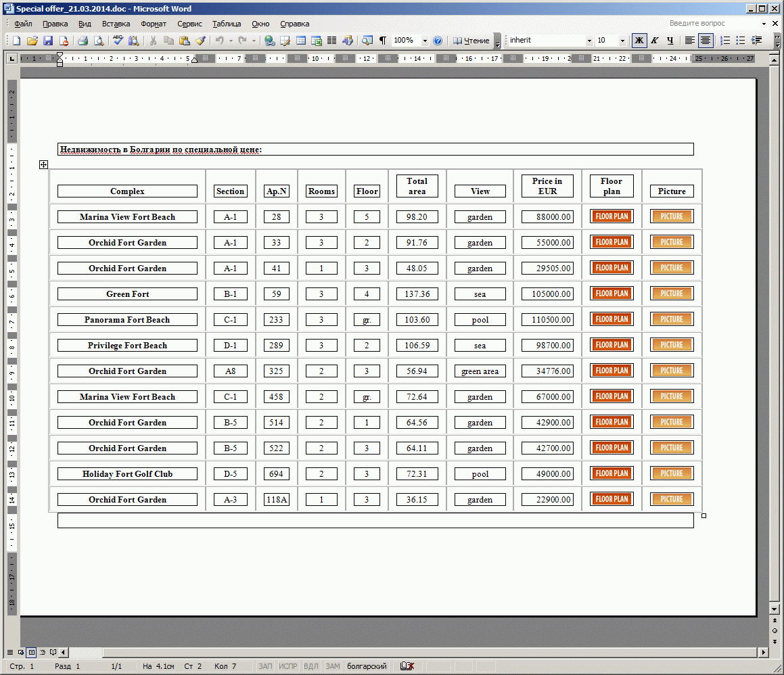Expand the redo history arrow
Viewport: 784px width, 675px height.
click(x=254, y=41)
